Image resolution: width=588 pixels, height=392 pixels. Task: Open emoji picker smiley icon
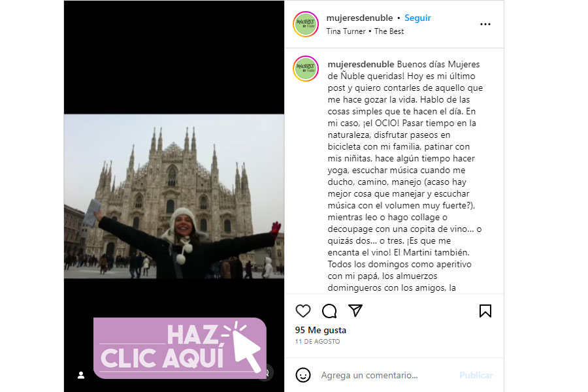pos(303,375)
